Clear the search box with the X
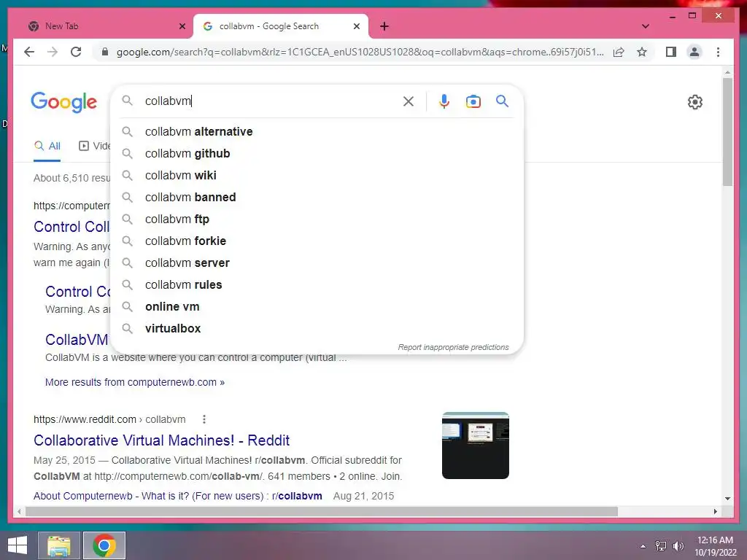Viewport: 747px width, 560px height. [409, 101]
